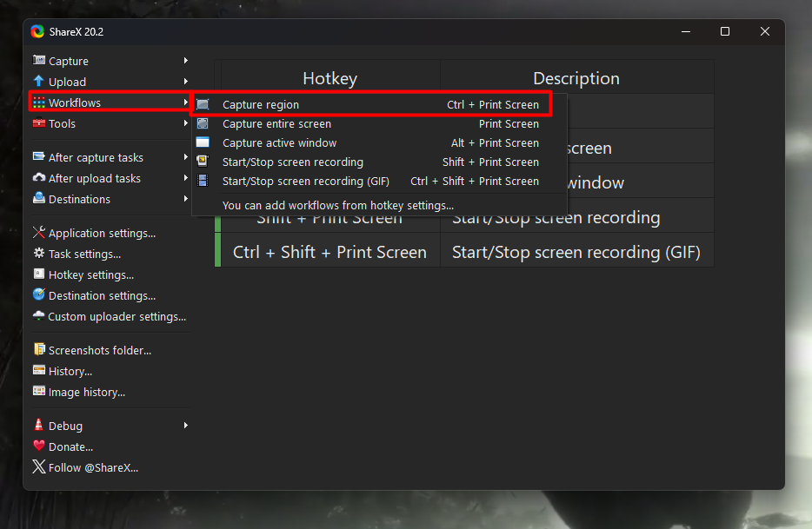812x529 pixels.
Task: Choose Start/Stop screen recording (GIF) workflow
Action: coord(380,182)
